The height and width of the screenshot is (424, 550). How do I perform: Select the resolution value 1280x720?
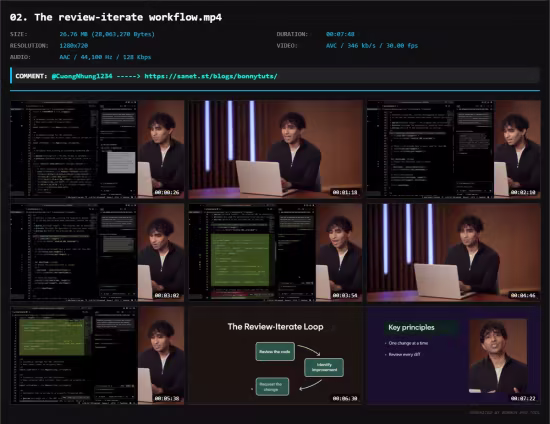coord(74,46)
